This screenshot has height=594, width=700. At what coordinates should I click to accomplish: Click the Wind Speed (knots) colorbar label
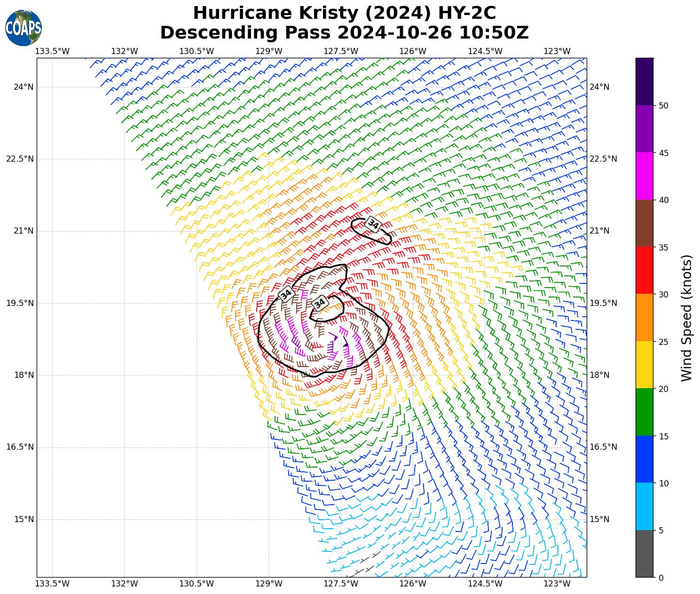point(686,318)
